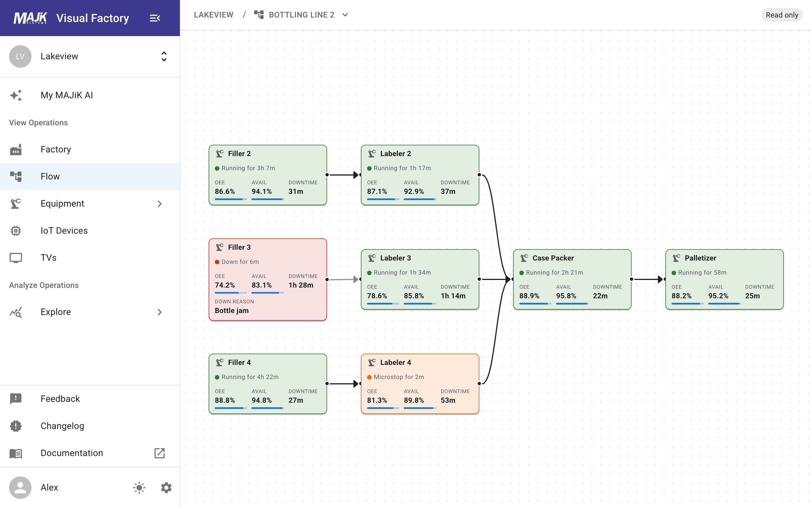This screenshot has width=812, height=508.
Task: Open Explore in the sidebar
Action: (90, 312)
